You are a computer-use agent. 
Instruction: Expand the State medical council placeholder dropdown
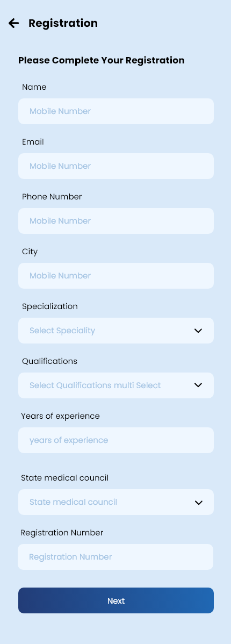point(73,502)
